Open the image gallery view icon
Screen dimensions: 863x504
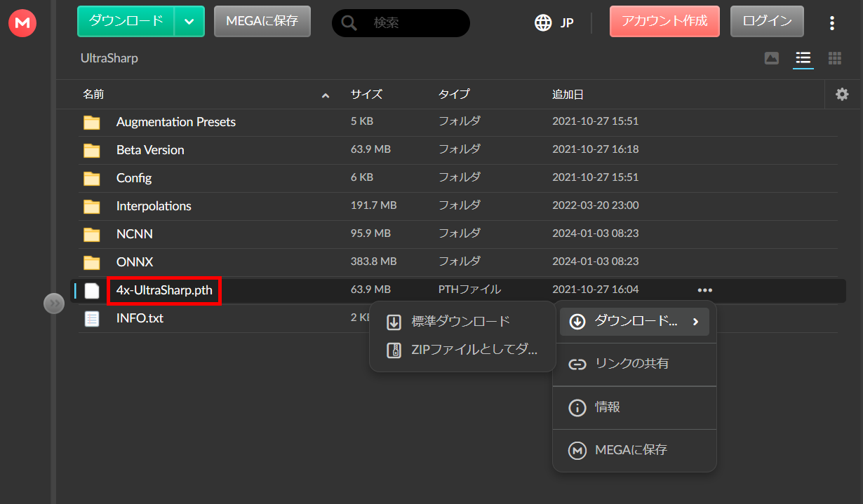coord(771,58)
